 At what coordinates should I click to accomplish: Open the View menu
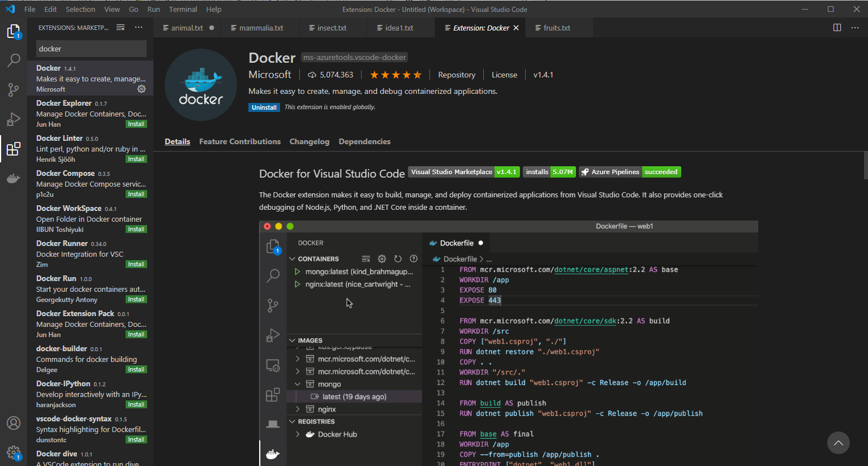pos(112,9)
